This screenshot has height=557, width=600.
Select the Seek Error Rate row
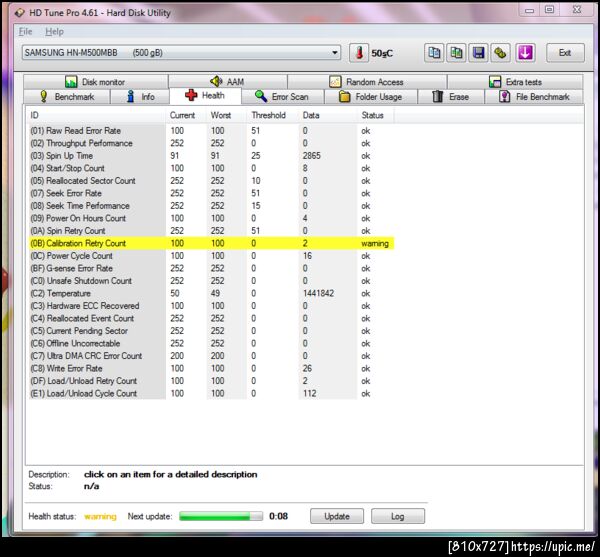pos(211,193)
